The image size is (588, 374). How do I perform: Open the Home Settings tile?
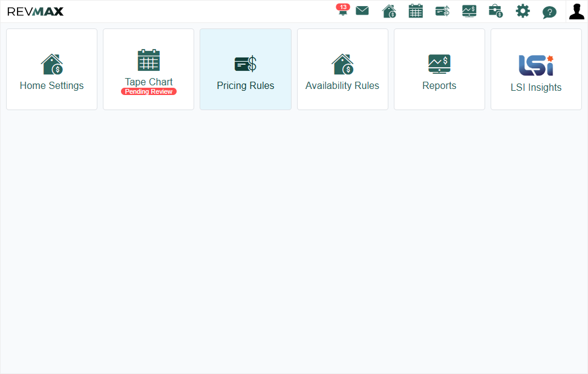[52, 70]
